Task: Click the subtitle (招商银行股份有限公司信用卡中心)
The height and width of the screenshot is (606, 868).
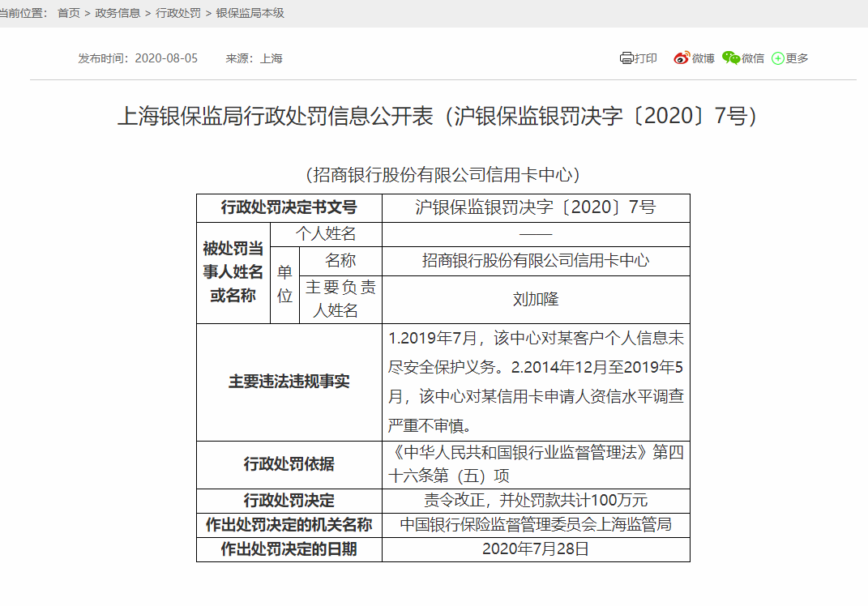Action: point(443,175)
